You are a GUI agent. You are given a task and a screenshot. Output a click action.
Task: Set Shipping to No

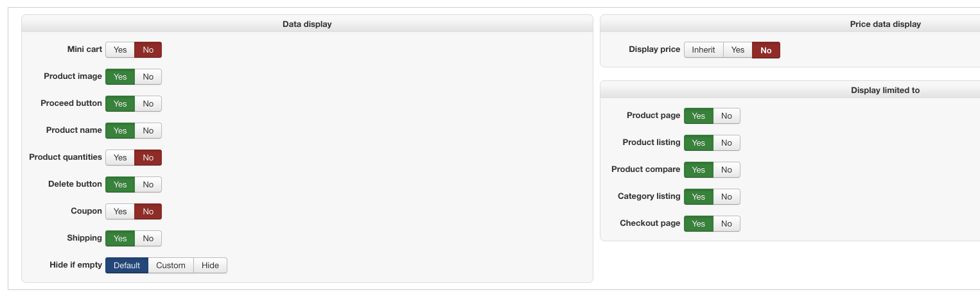(x=148, y=239)
